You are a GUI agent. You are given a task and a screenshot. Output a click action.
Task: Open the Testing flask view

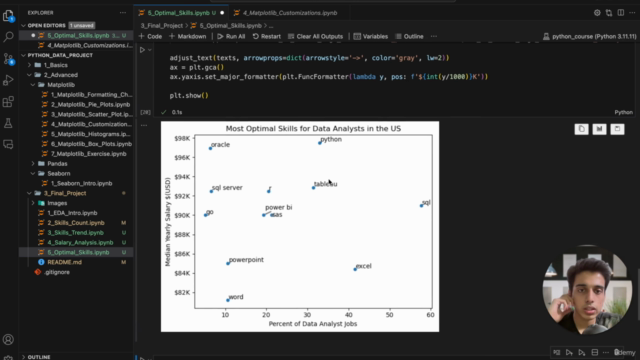[8, 123]
